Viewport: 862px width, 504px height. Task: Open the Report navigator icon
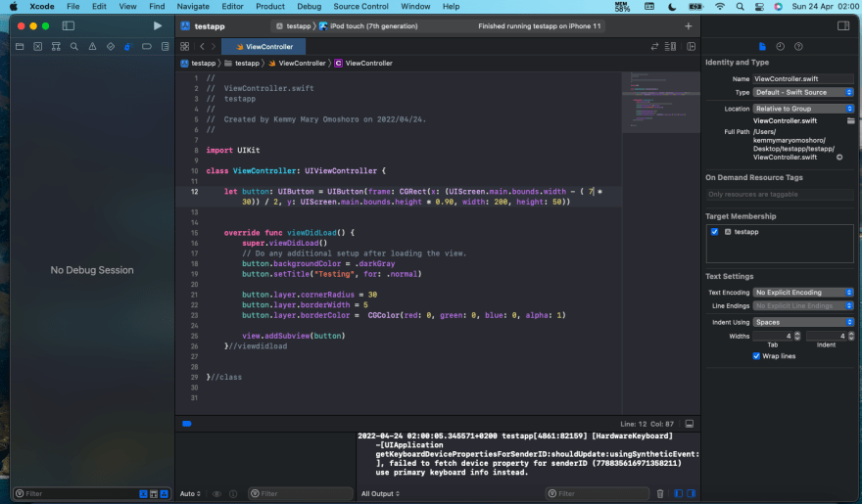tap(165, 47)
